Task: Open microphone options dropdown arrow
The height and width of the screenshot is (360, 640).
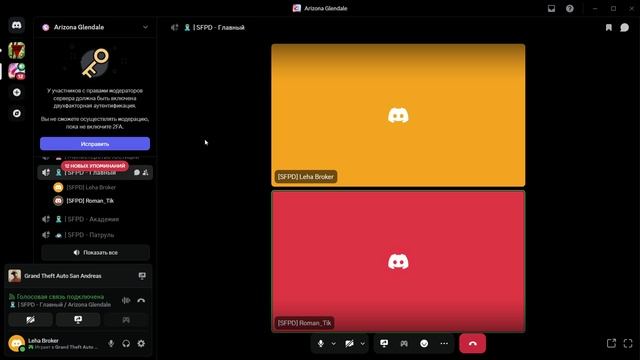Action: tap(333, 344)
